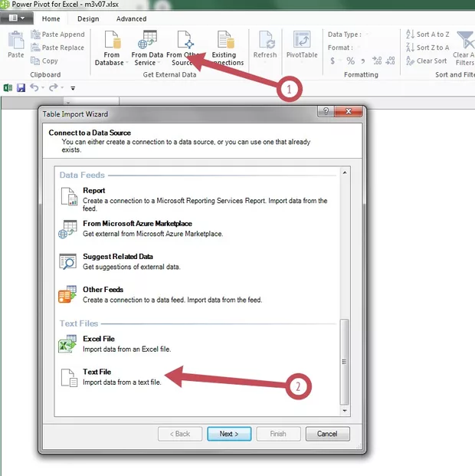Click the Refresh icon
This screenshot has width=475, height=476.
pos(267,39)
